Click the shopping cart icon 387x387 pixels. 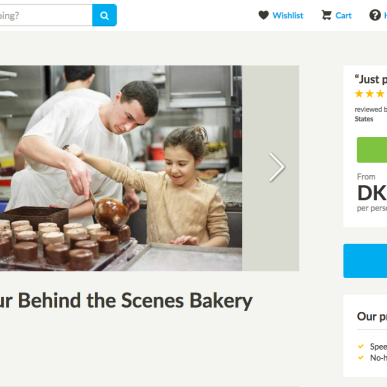(326, 15)
